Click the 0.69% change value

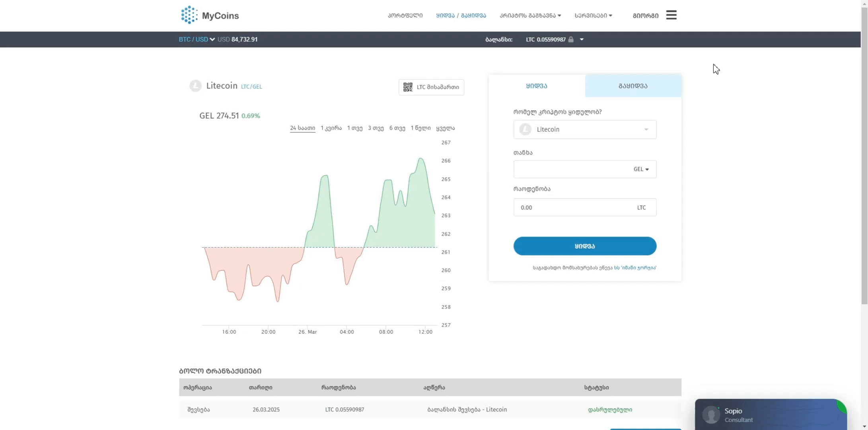pyautogui.click(x=251, y=116)
